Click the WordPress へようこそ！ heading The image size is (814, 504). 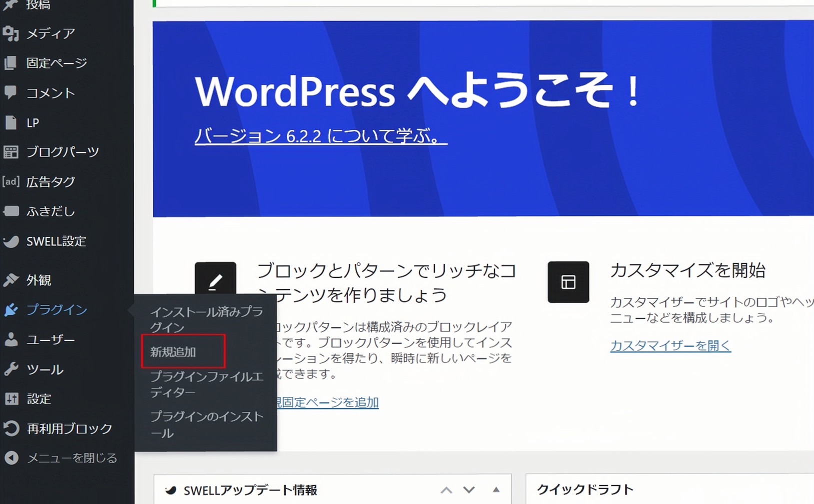coord(418,90)
